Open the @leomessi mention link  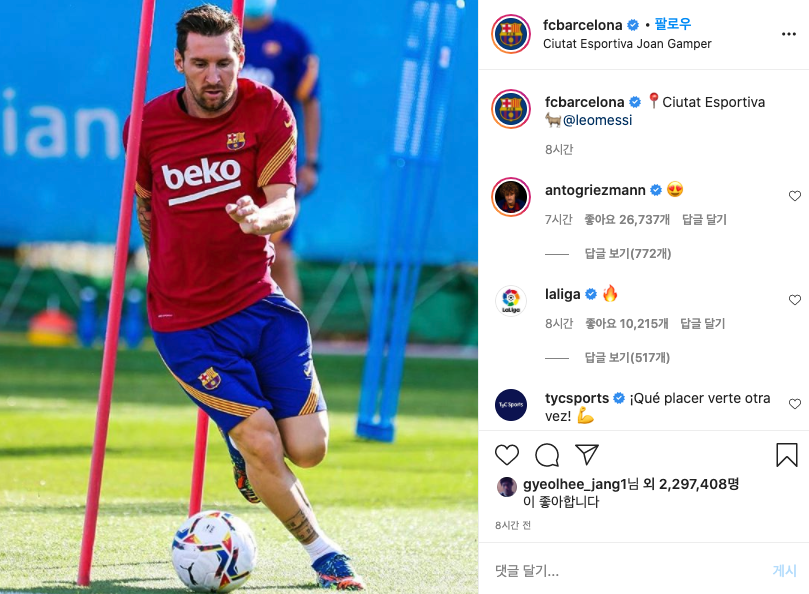coord(597,120)
